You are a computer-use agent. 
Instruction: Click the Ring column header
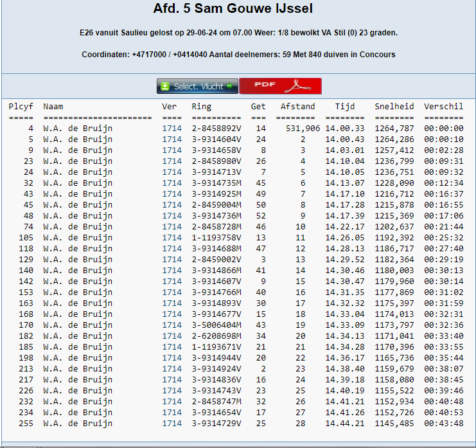[x=201, y=107]
